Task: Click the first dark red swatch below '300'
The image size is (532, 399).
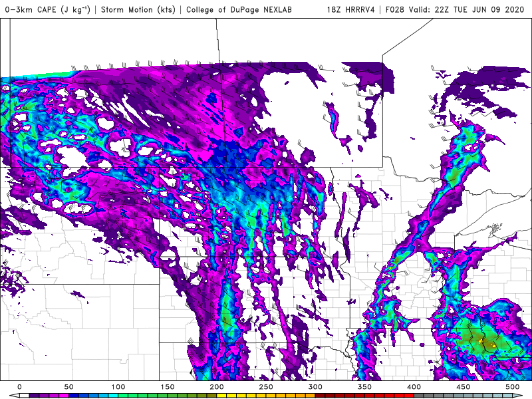Action: click(320, 395)
